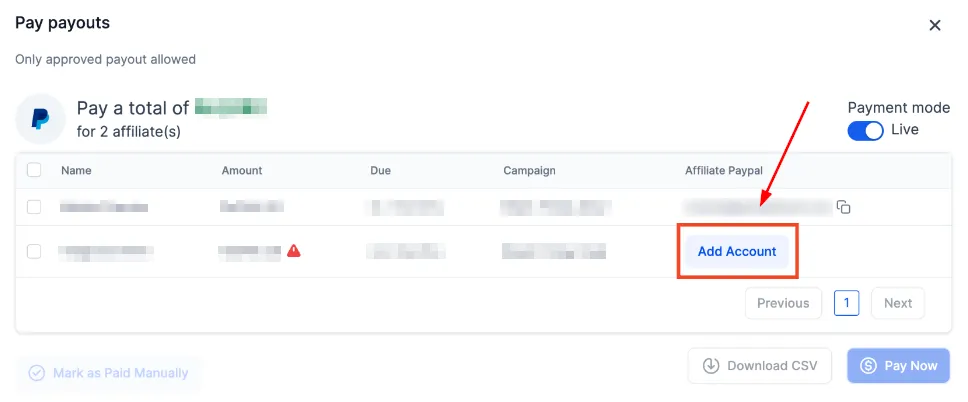968x402 pixels.
Task: Go to the Next page
Action: point(898,303)
